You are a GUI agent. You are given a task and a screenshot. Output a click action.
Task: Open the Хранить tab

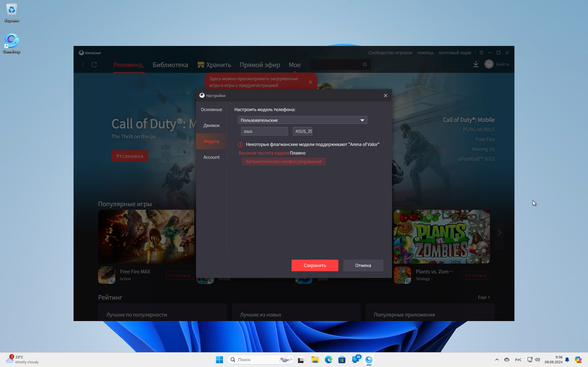214,65
